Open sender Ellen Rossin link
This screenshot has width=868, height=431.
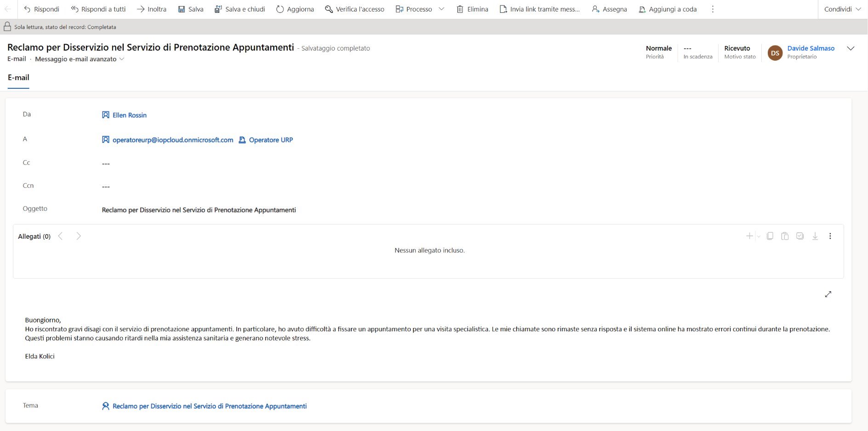[x=129, y=115]
